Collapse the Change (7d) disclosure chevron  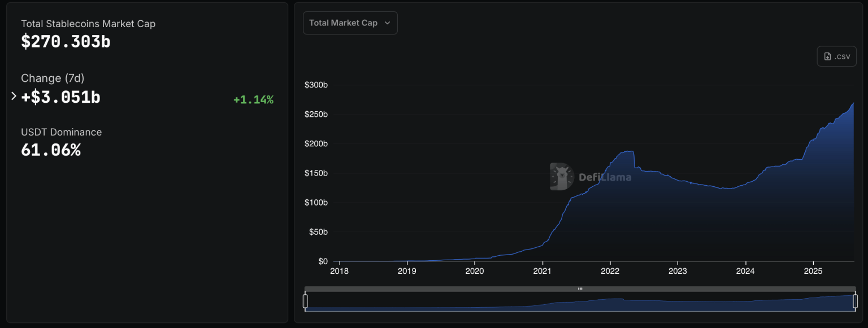click(14, 96)
